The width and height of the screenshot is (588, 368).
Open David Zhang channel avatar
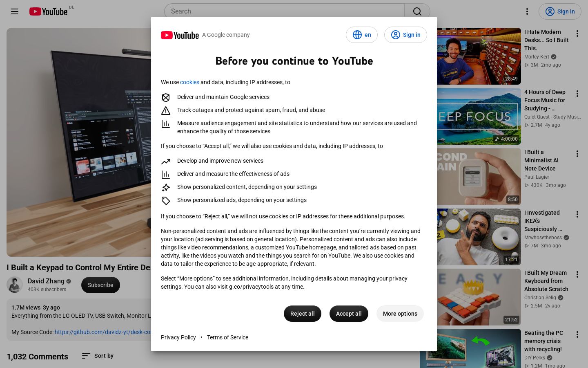coord(15,285)
